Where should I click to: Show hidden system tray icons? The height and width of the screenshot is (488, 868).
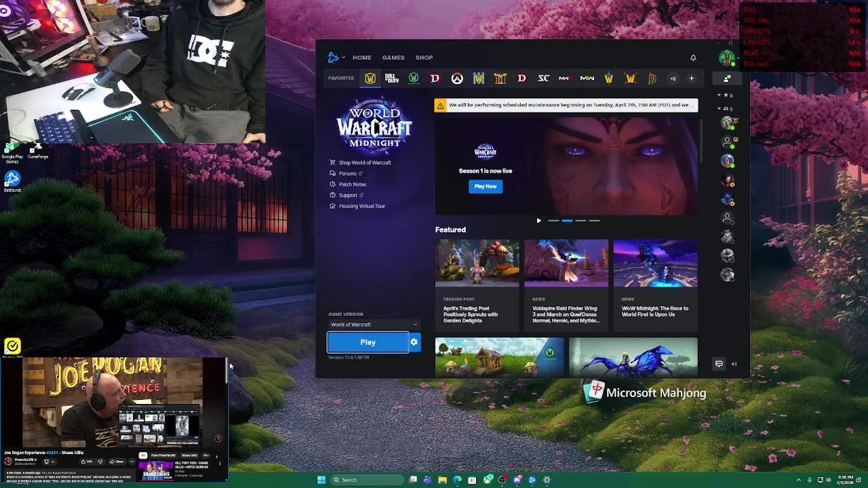(x=798, y=480)
